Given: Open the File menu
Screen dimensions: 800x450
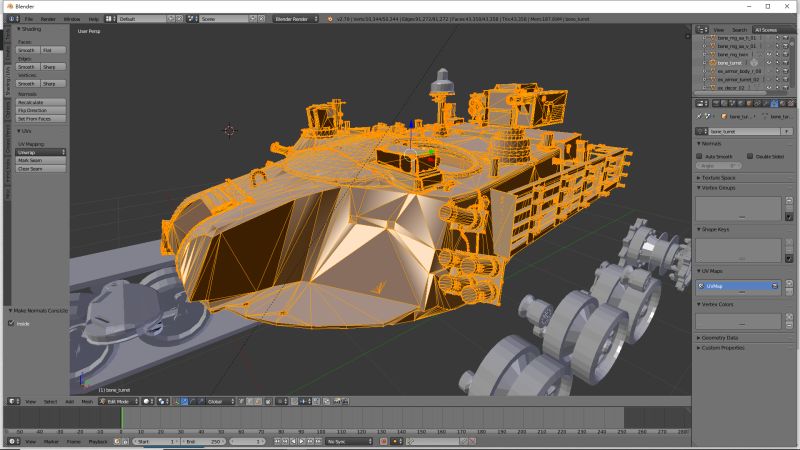Looking at the screenshot, I should pos(29,19).
